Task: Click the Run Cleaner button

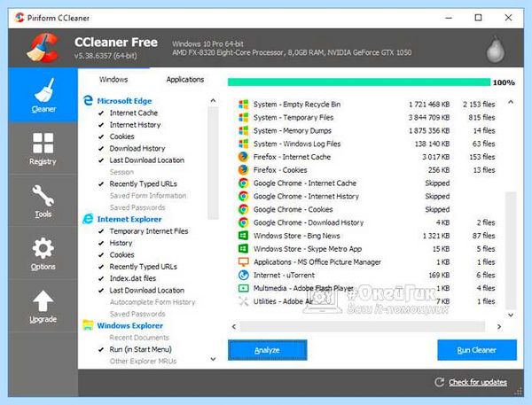Action: tap(477, 350)
